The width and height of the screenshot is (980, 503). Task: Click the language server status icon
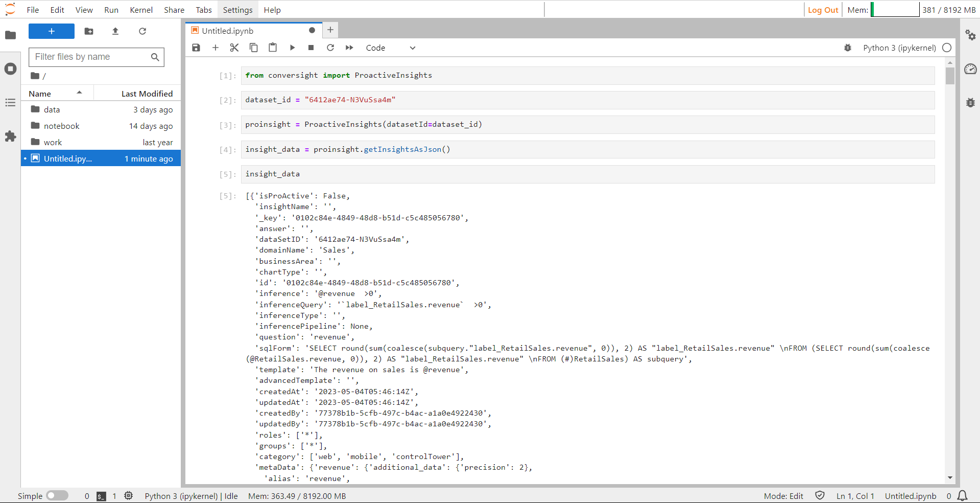(x=129, y=496)
